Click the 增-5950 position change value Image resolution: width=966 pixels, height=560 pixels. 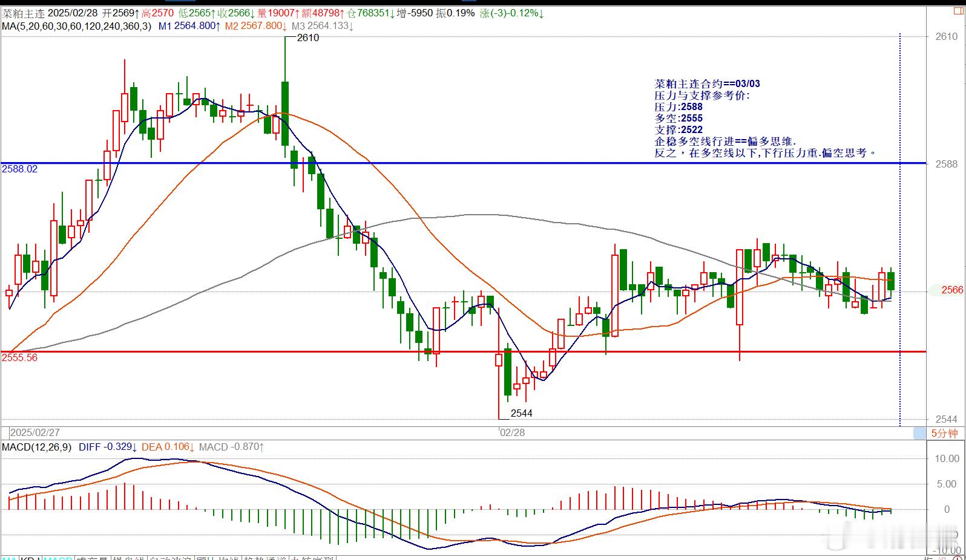click(x=415, y=13)
